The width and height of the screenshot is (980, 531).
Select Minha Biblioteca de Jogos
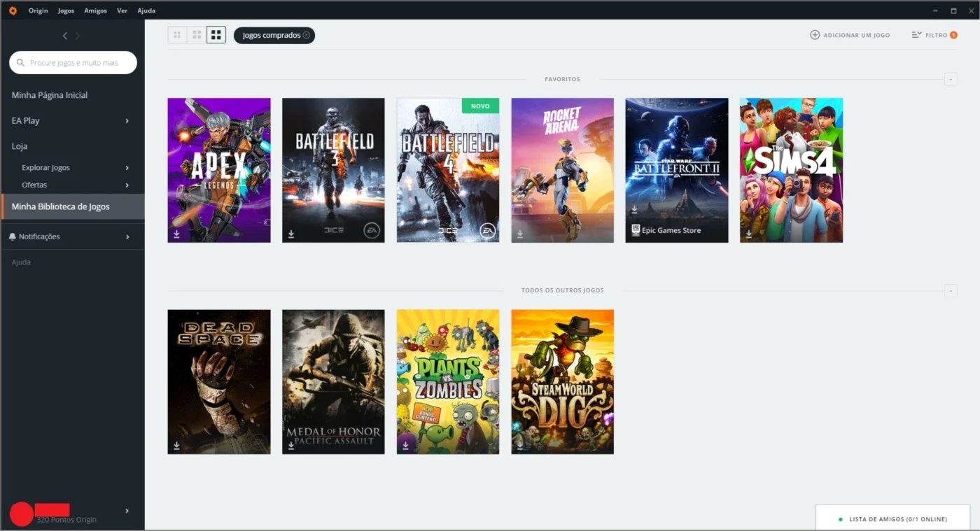click(x=73, y=206)
